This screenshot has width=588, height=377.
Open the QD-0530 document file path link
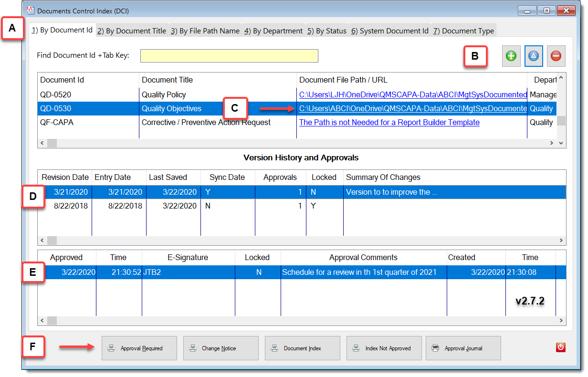410,108
